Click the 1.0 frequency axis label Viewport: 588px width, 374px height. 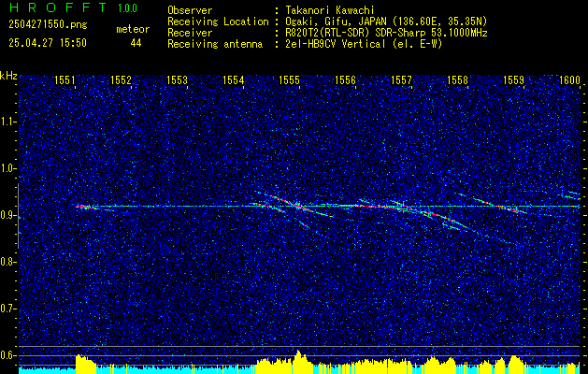click(x=7, y=169)
